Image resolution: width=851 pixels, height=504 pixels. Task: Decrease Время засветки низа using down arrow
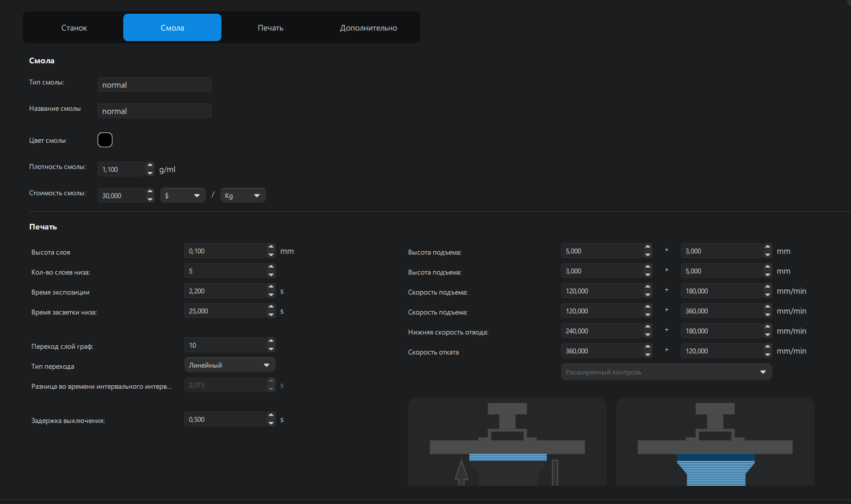(271, 315)
